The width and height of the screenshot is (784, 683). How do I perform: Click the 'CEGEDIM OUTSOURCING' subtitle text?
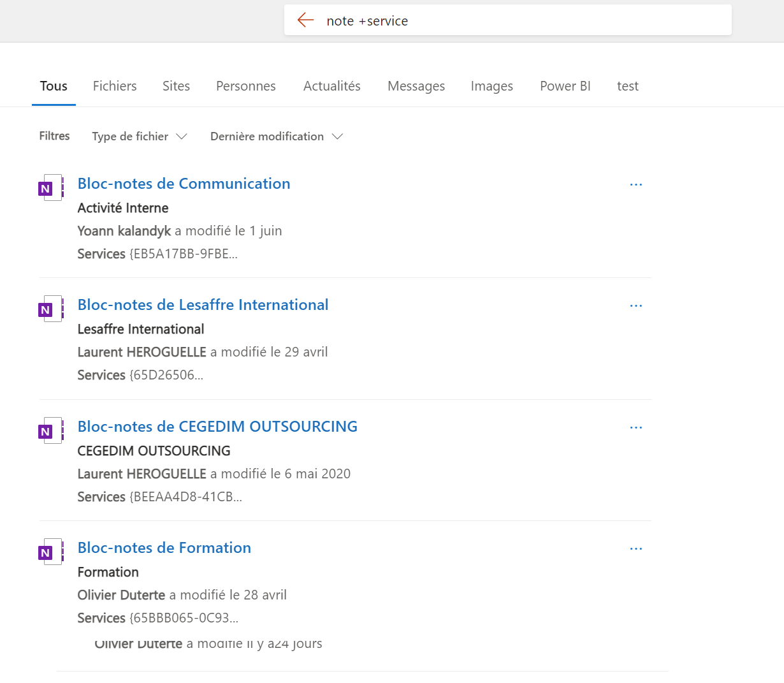tap(154, 451)
